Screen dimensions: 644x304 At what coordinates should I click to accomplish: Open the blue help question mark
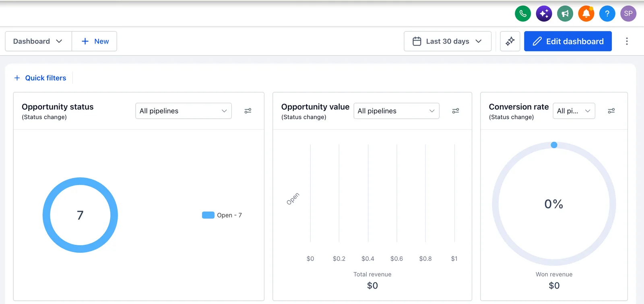tap(607, 14)
